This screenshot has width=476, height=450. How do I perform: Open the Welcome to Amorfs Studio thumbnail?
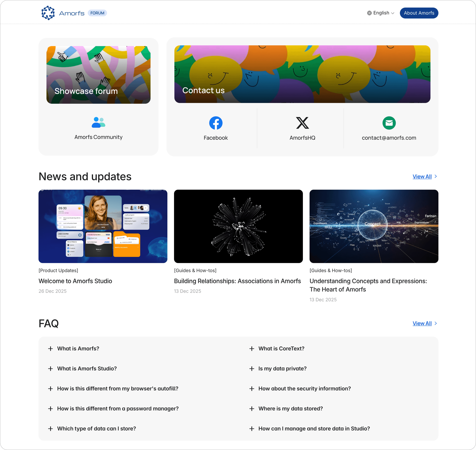click(103, 226)
